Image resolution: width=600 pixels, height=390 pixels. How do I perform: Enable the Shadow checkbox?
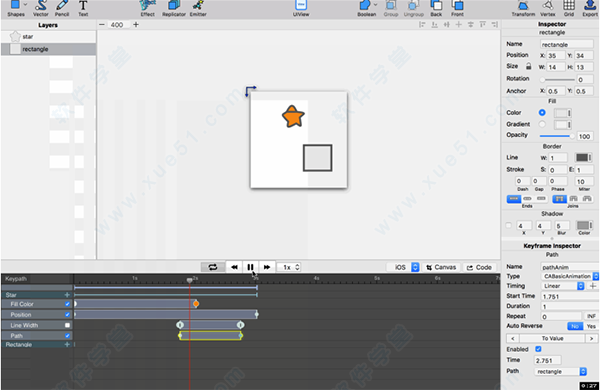(x=509, y=225)
